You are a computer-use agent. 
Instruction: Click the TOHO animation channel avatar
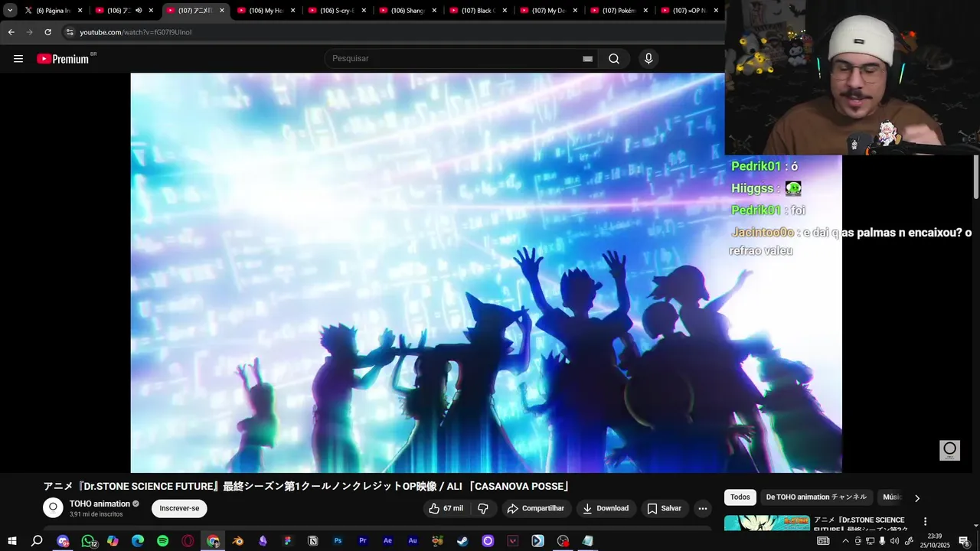point(53,507)
